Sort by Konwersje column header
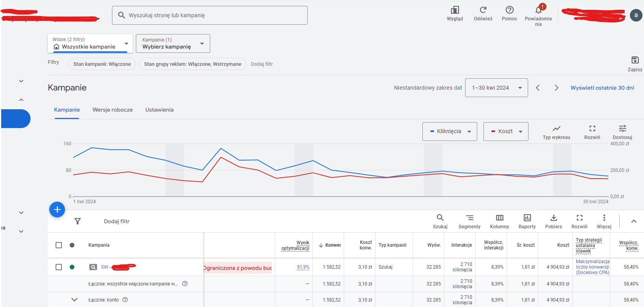The width and height of the screenshot is (644, 307). click(x=330, y=245)
